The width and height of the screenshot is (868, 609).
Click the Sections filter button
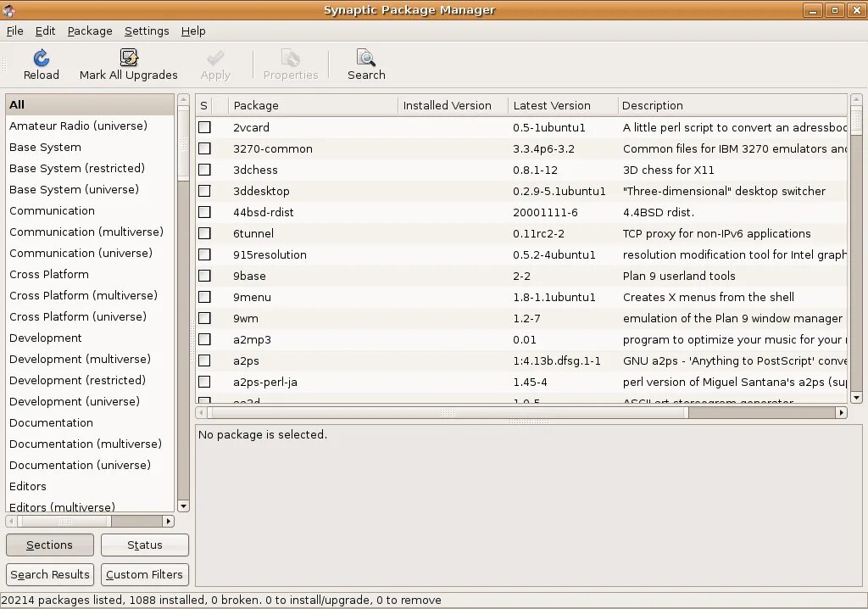click(50, 545)
